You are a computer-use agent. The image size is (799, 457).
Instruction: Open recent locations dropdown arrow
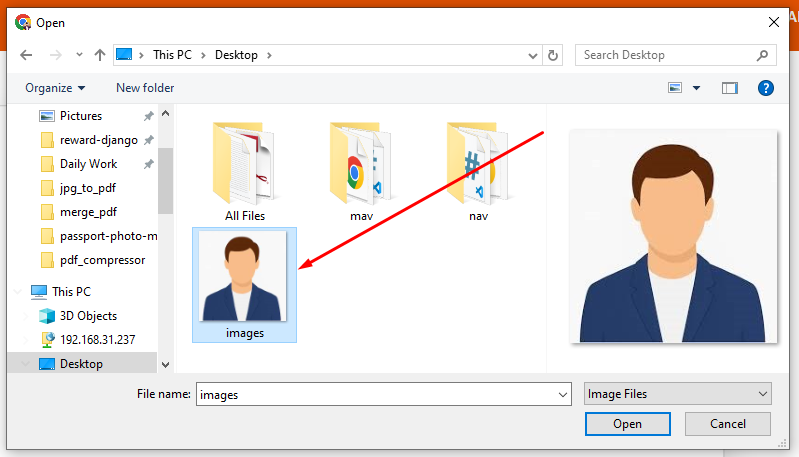[x=79, y=55]
